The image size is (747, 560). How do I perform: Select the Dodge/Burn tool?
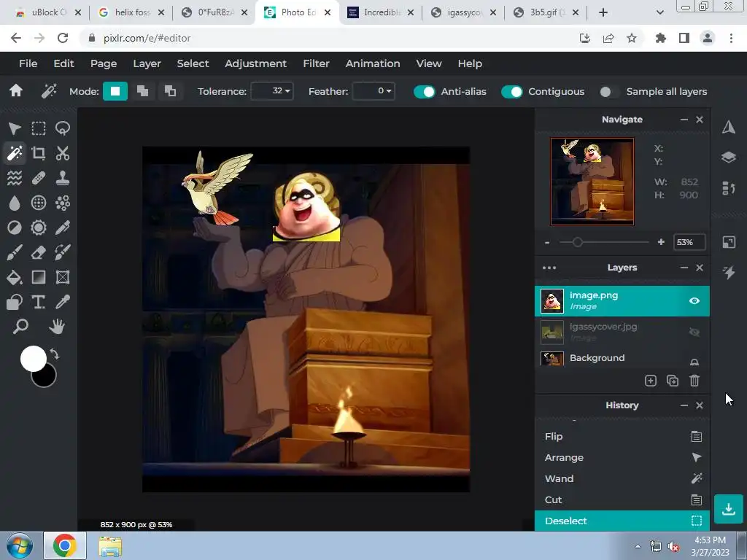tap(15, 227)
